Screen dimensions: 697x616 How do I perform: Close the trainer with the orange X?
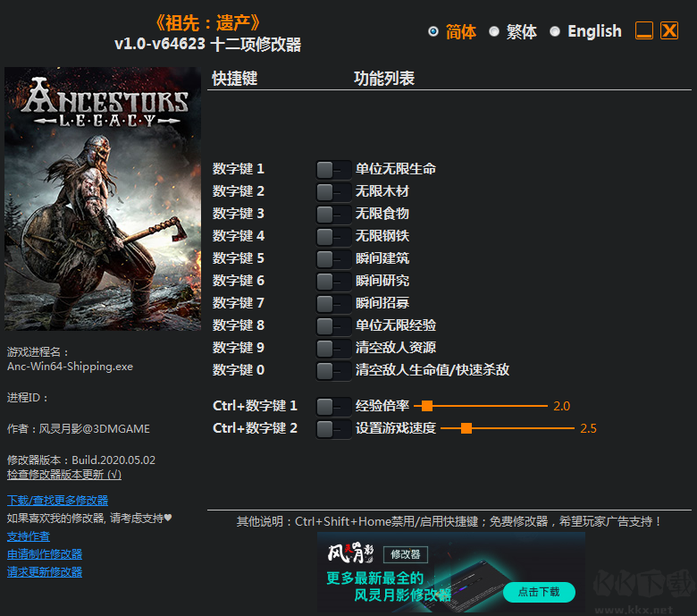coord(669,30)
